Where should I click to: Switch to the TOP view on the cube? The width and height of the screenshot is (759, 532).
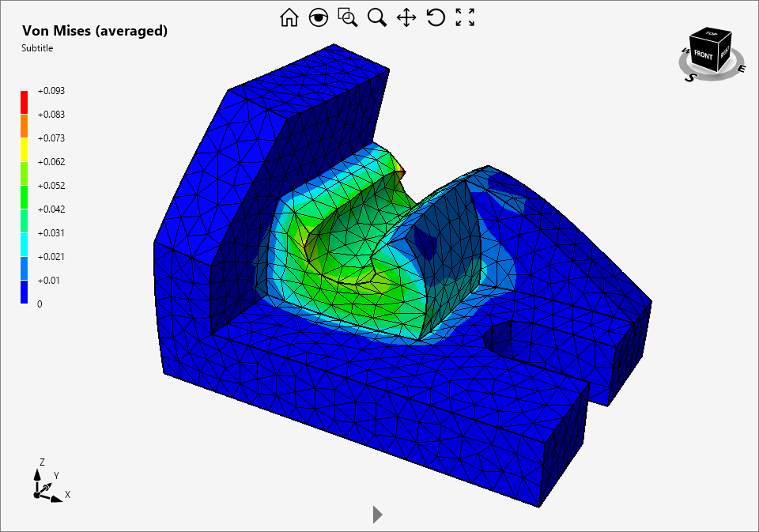click(711, 33)
